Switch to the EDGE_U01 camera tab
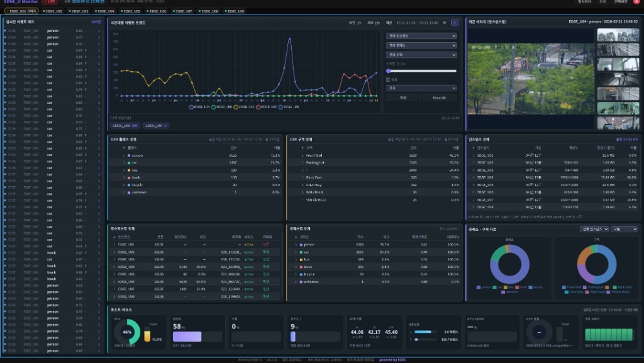The width and height of the screenshot is (644, 363). (x=21, y=11)
